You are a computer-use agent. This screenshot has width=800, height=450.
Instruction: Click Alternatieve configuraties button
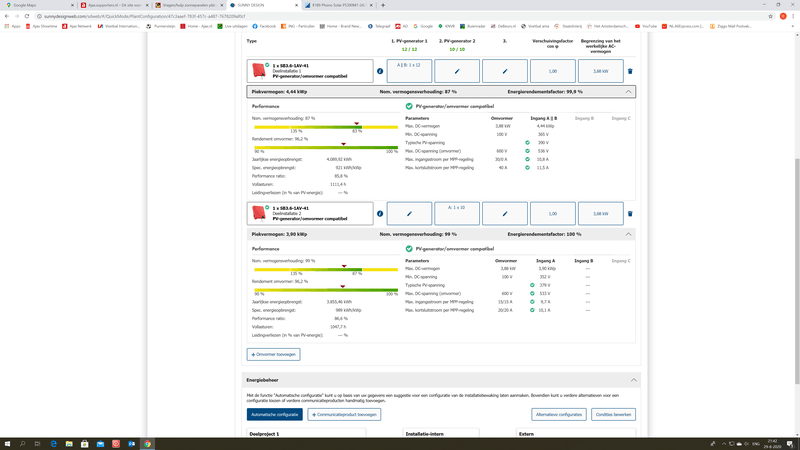tap(559, 414)
